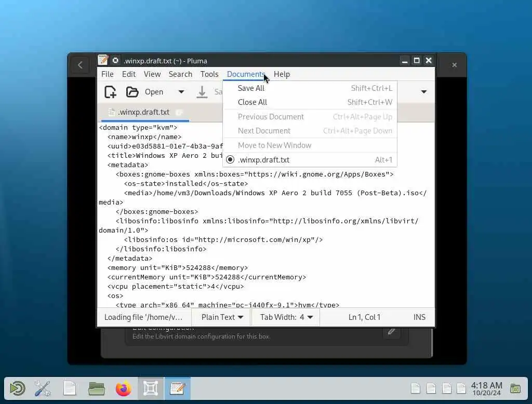Create a new document with the toolbar icon
The width and height of the screenshot is (532, 404).
pyautogui.click(x=110, y=92)
